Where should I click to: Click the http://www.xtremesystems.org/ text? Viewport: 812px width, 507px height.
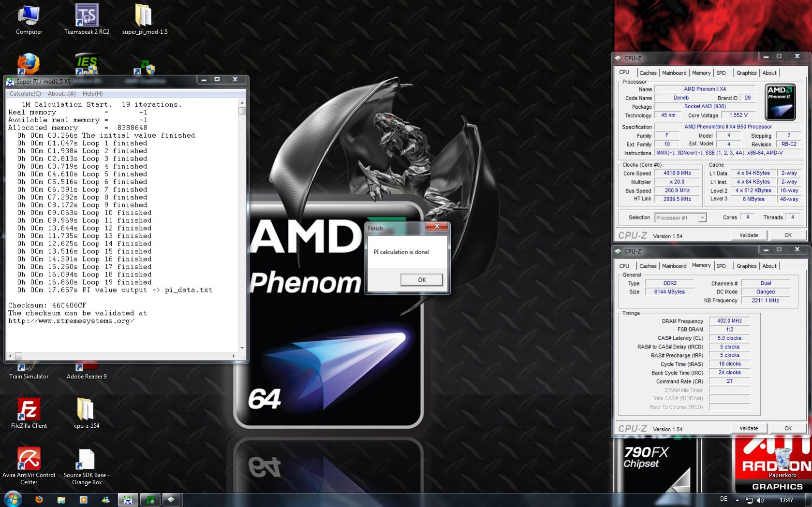coord(71,321)
